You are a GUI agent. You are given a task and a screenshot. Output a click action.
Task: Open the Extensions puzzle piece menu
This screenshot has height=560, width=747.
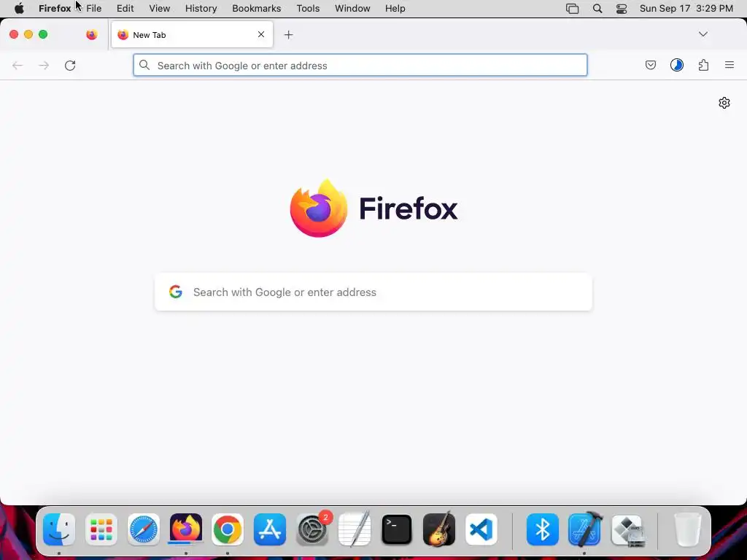[703, 65]
